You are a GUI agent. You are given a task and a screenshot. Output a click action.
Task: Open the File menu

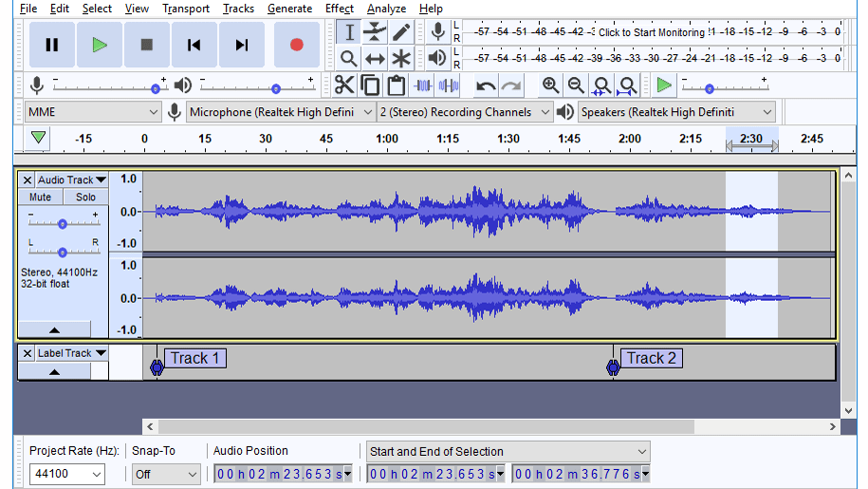[x=28, y=9]
